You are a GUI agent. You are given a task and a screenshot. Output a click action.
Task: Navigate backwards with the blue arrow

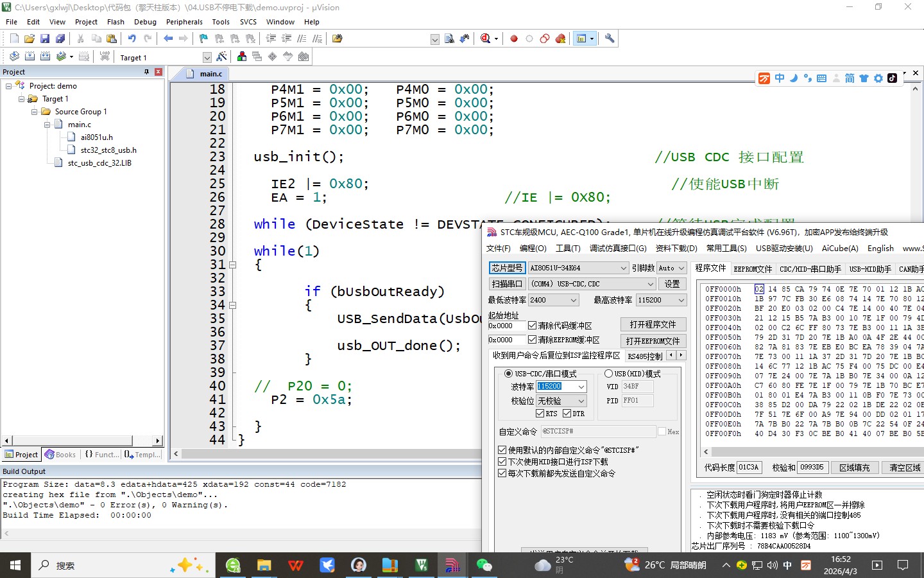(168, 39)
